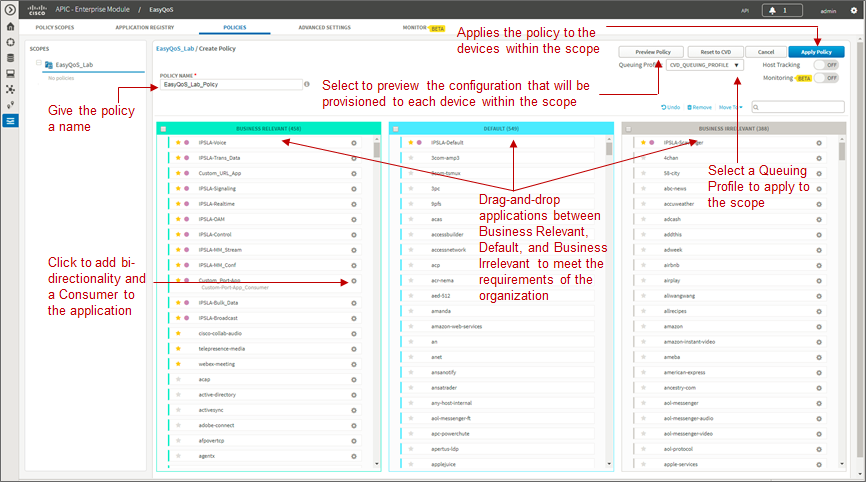The width and height of the screenshot is (866, 482).
Task: Collapse the EasyQoS_Lab scope tree node
Action: tap(39, 63)
